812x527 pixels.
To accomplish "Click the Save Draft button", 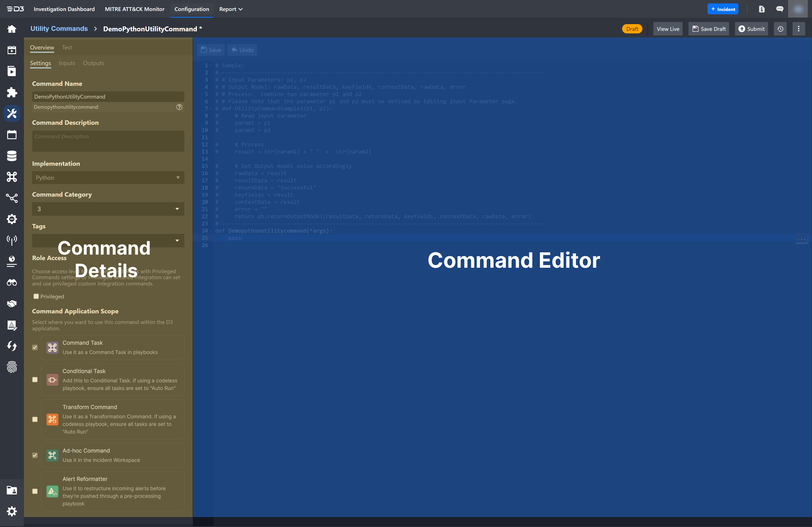I will click(709, 29).
